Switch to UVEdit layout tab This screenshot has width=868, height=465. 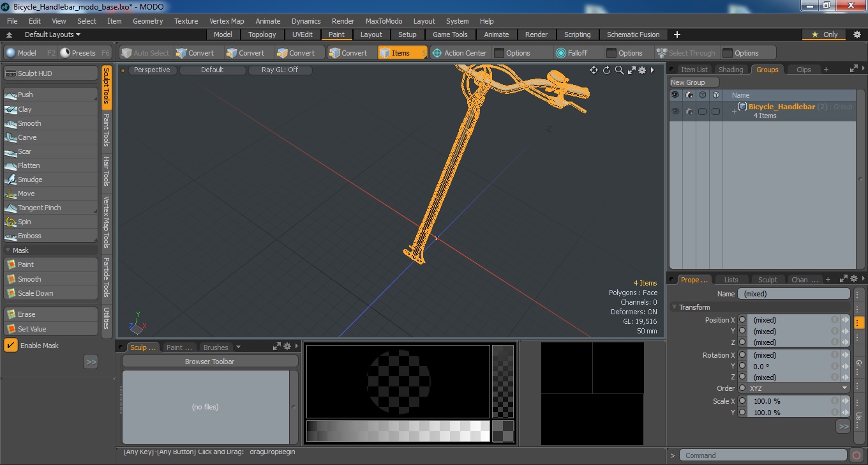pyautogui.click(x=302, y=34)
